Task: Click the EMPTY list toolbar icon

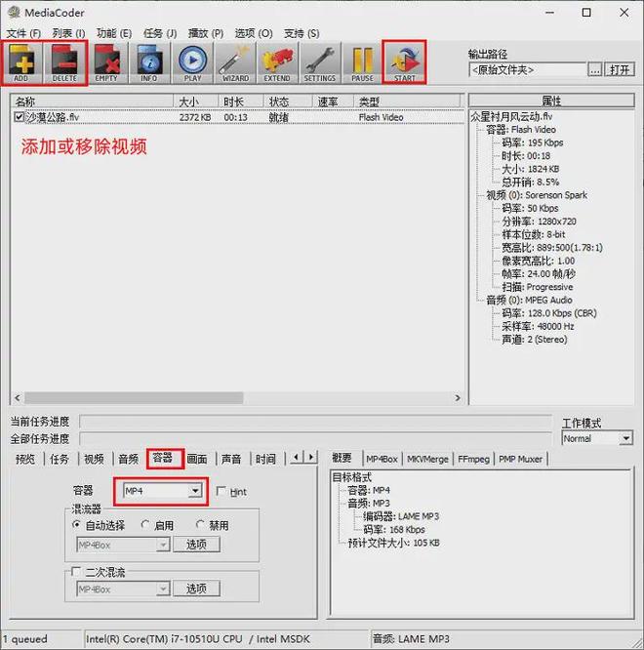Action: tap(106, 63)
